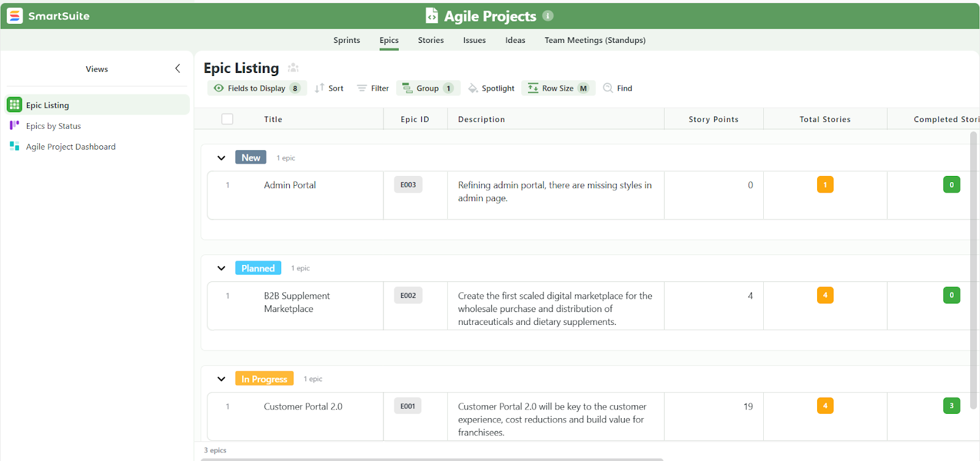
Task: Click the Find button label
Action: (x=624, y=88)
